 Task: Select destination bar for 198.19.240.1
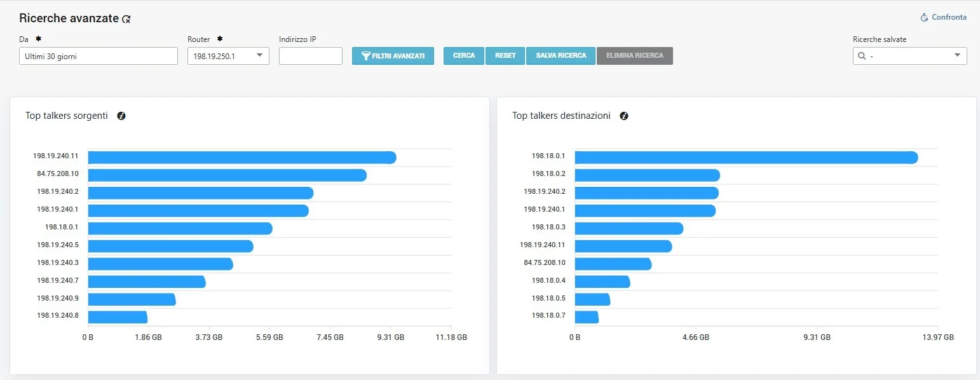click(645, 211)
